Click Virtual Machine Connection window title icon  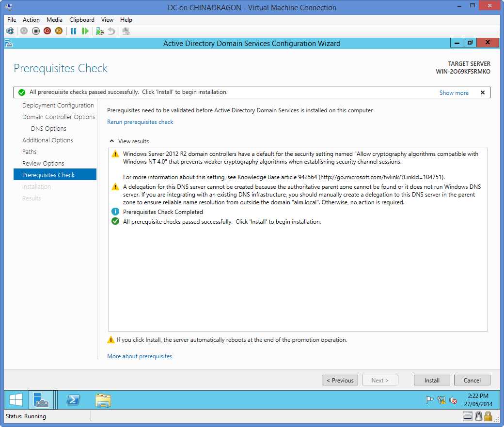pyautogui.click(x=9, y=7)
